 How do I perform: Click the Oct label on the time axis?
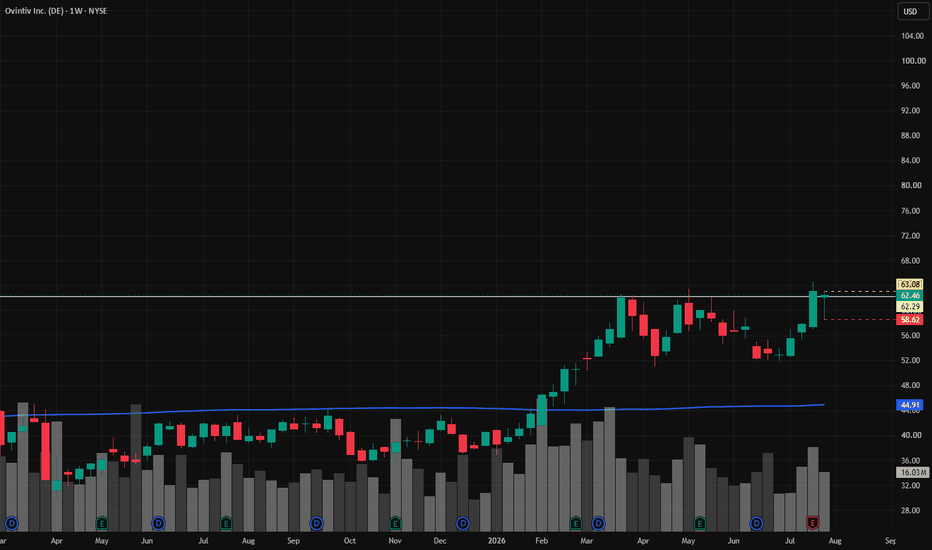350,540
